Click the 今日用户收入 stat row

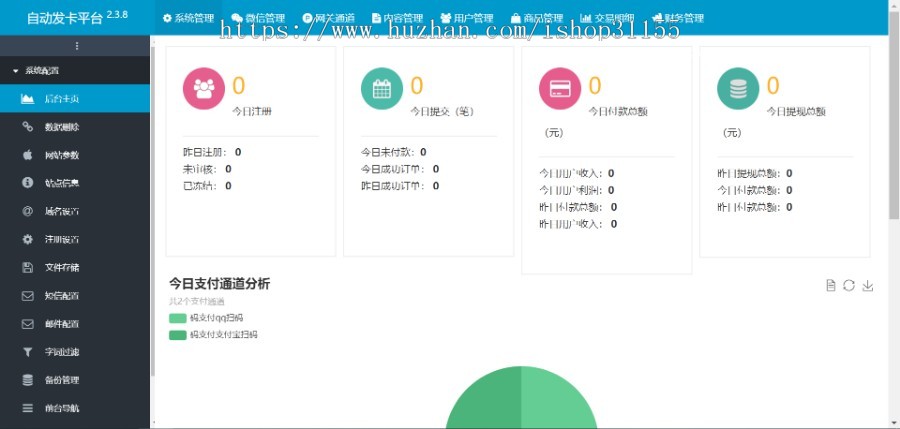pos(577,173)
